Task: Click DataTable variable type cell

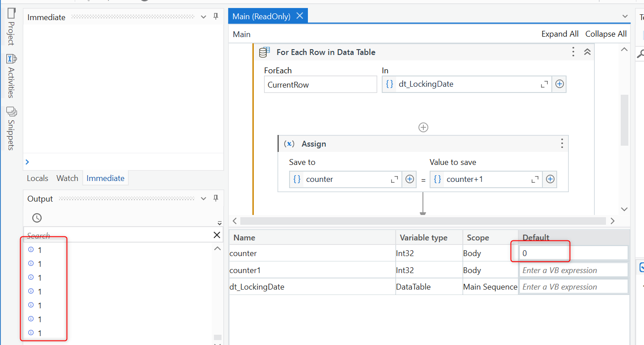Action: (429, 287)
